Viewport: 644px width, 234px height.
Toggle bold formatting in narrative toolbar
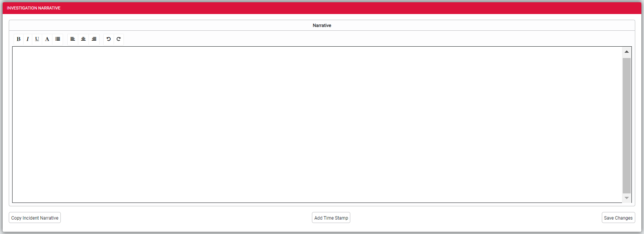click(19, 39)
